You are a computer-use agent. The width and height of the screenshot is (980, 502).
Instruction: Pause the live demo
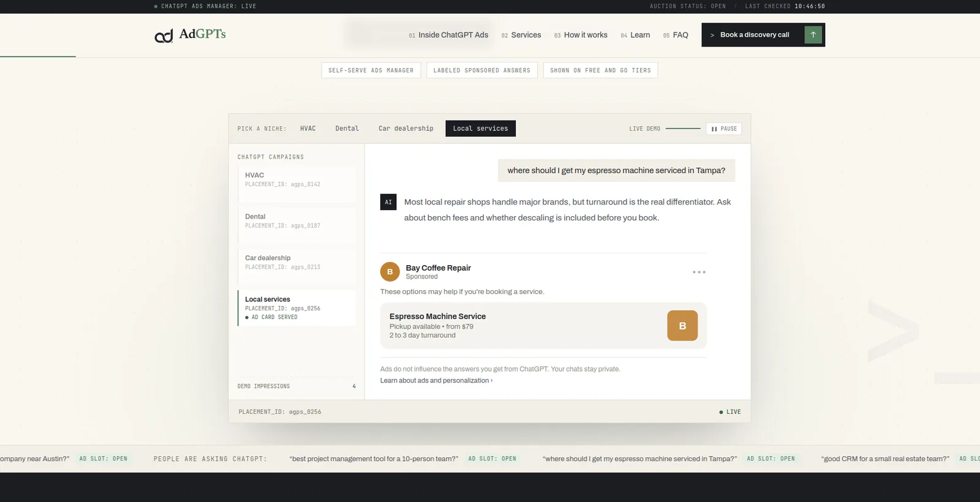pos(724,129)
